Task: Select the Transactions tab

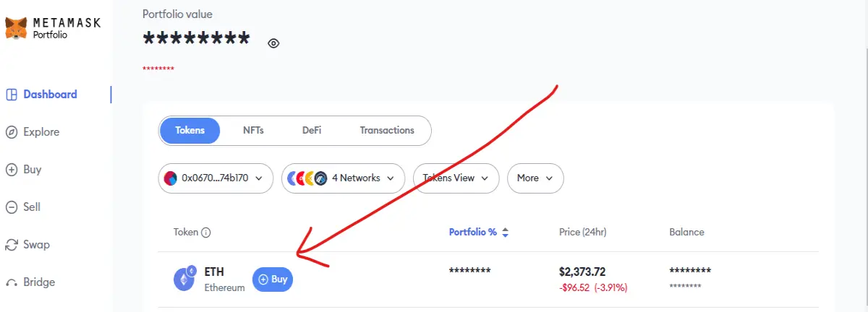Action: click(387, 131)
